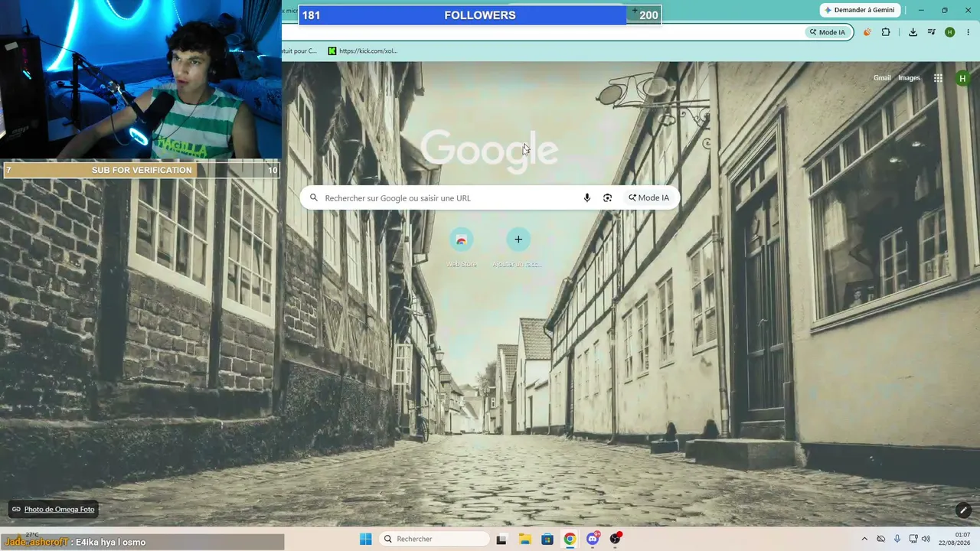This screenshot has width=980, height=551.
Task: Show hidden system tray icons
Action: click(x=864, y=539)
